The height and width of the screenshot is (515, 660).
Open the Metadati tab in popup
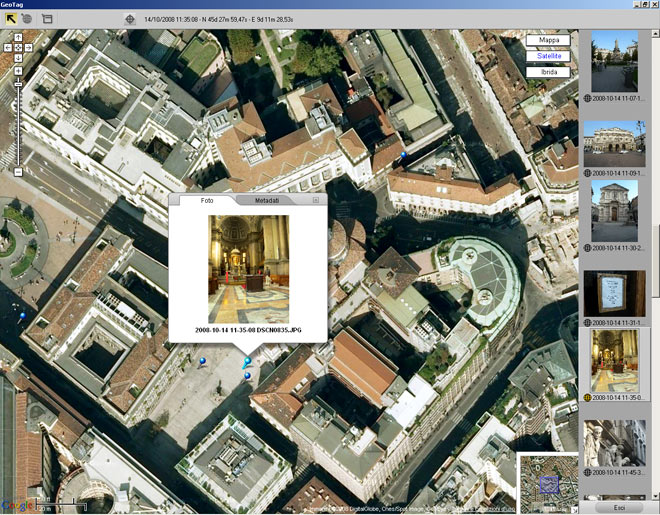[x=267, y=201]
